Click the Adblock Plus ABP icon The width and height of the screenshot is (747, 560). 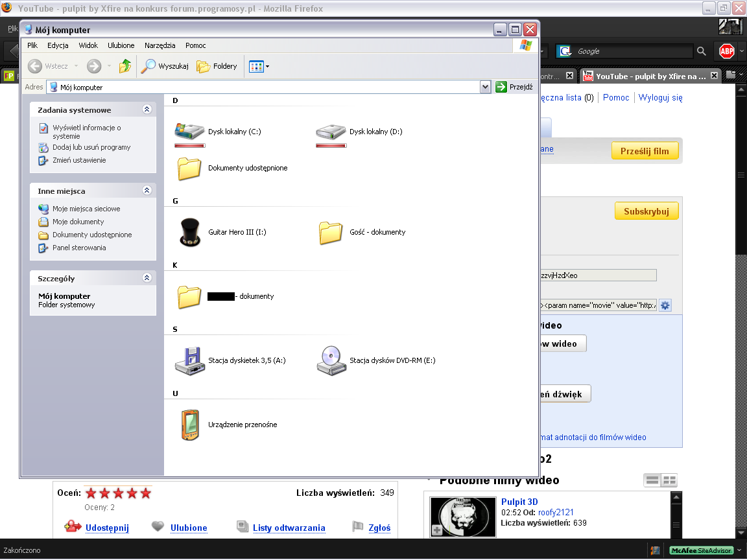(726, 51)
